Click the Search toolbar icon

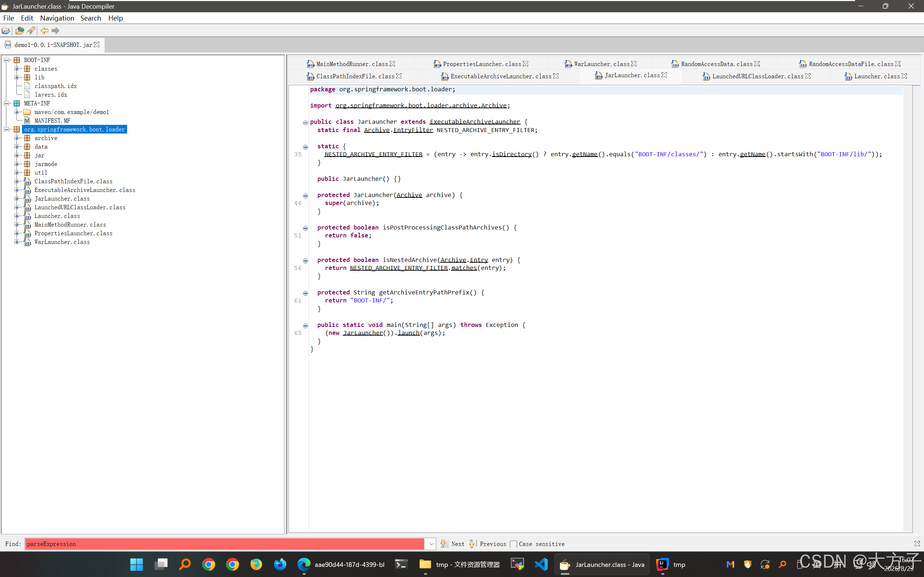(x=31, y=31)
